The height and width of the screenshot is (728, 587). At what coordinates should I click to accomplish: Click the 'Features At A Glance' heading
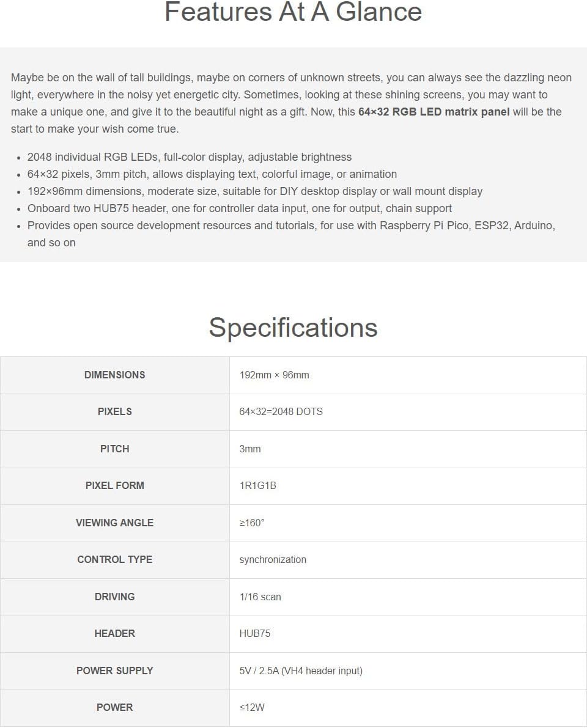(x=293, y=13)
